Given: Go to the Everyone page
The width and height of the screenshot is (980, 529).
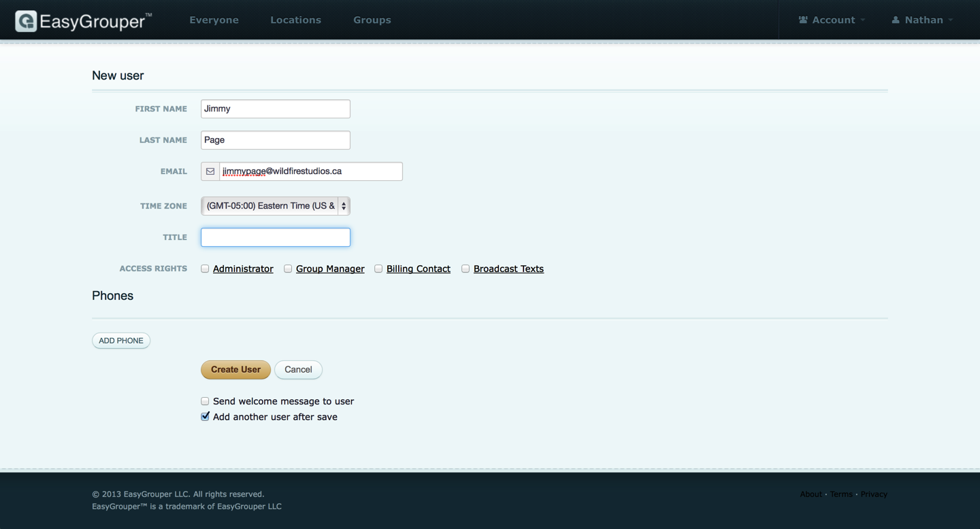Looking at the screenshot, I should 214,20.
